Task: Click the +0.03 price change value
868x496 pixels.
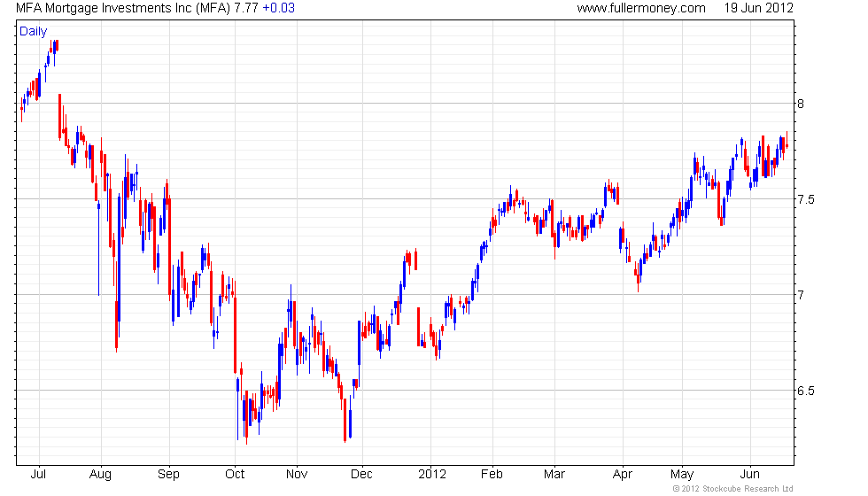Action: [278, 8]
